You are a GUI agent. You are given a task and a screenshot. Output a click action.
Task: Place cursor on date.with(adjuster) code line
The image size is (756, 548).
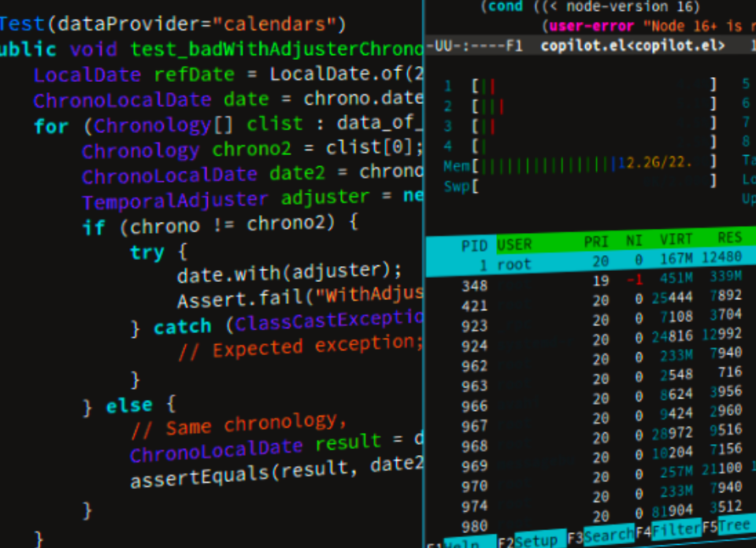pos(289,272)
